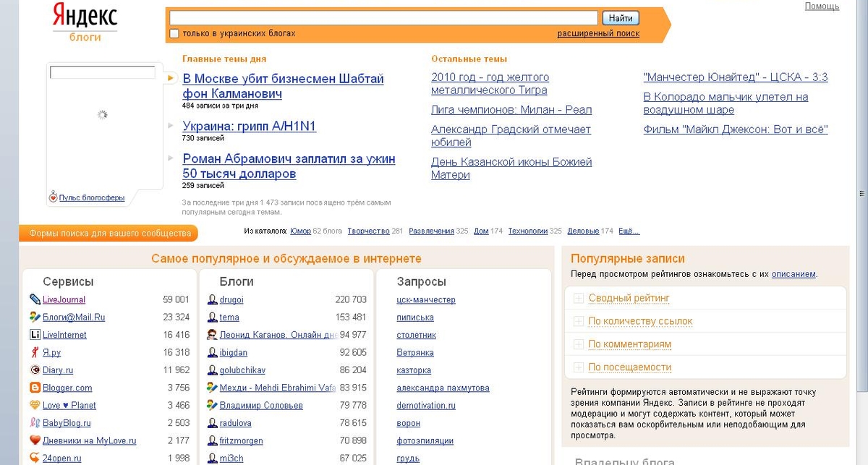Click inside the blog search input field
Viewport: 868px width, 465px height.
(x=382, y=17)
